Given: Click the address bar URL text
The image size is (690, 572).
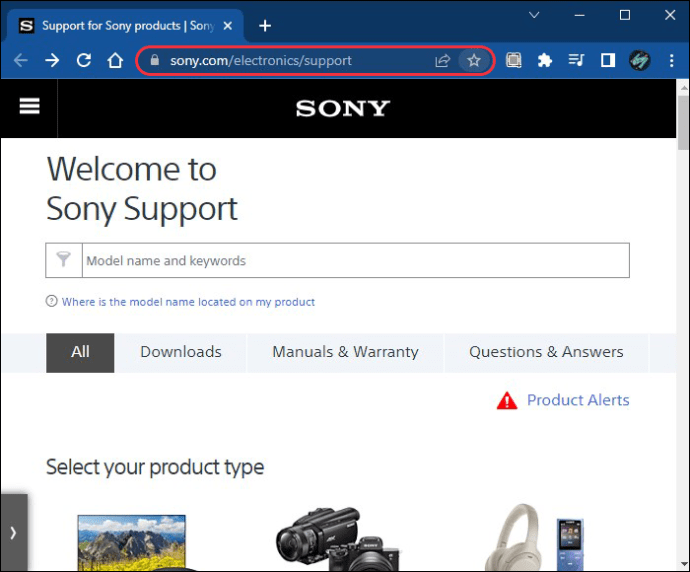Looking at the screenshot, I should (x=261, y=60).
